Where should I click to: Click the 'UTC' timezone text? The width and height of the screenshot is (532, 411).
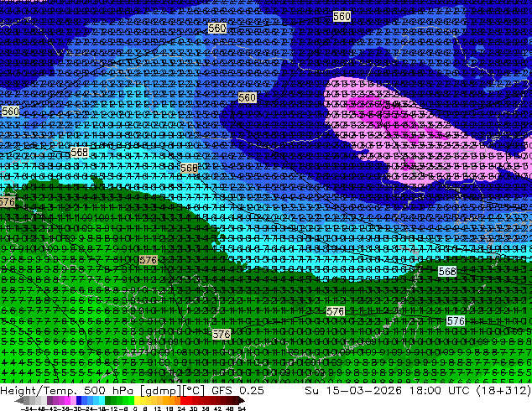click(459, 390)
